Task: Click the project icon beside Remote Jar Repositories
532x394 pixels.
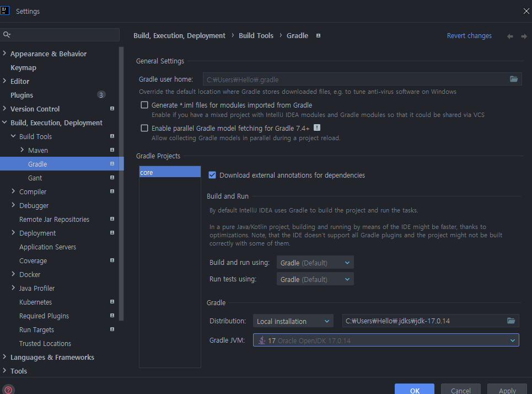Action: (x=112, y=219)
